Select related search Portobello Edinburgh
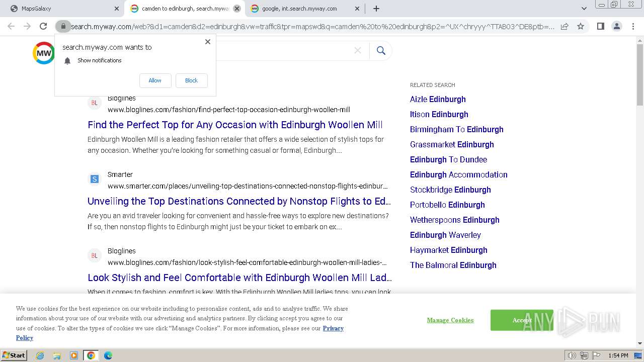The width and height of the screenshot is (644, 362). (447, 205)
